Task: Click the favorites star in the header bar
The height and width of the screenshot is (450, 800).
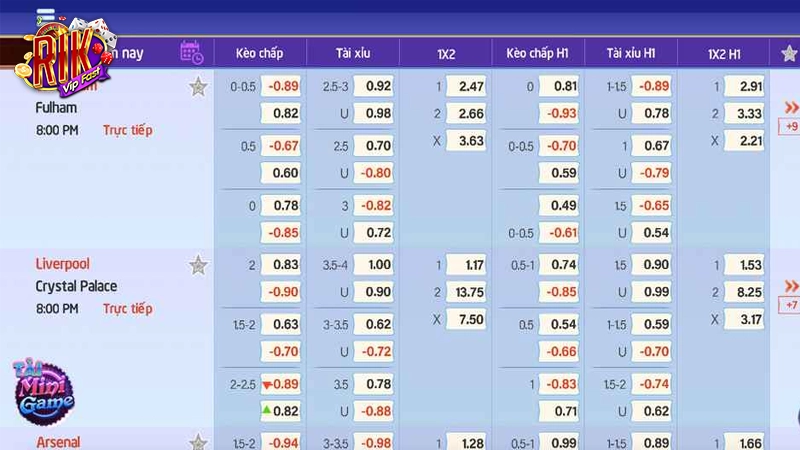Action: [789, 53]
